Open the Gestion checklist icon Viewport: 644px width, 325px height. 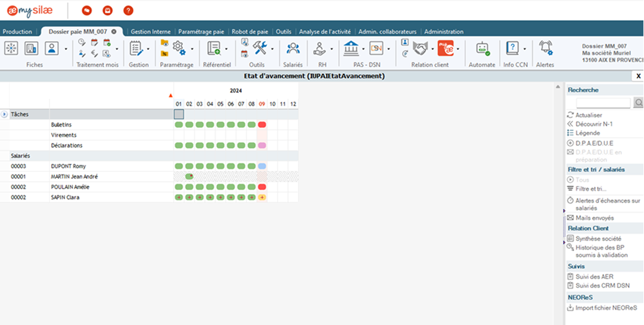click(x=136, y=49)
